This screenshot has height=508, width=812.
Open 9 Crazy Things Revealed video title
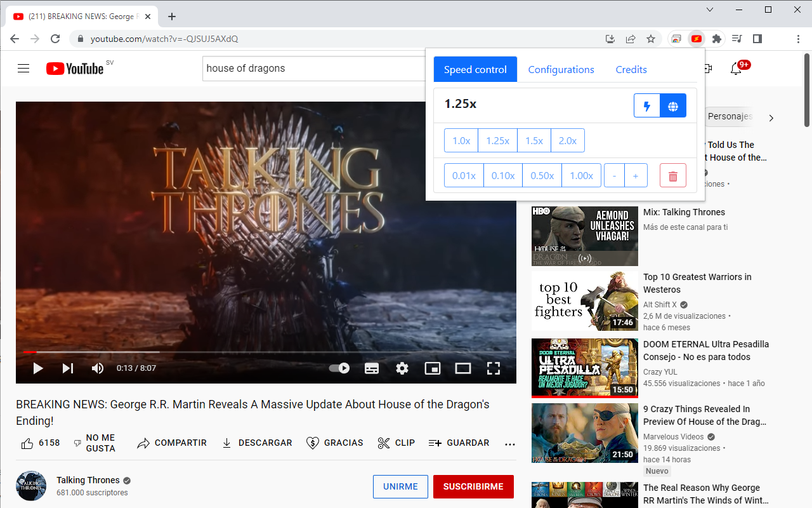pyautogui.click(x=705, y=415)
